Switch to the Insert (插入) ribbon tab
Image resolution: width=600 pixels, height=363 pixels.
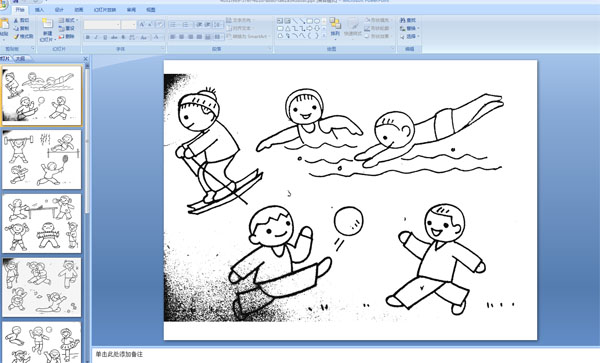click(x=39, y=10)
